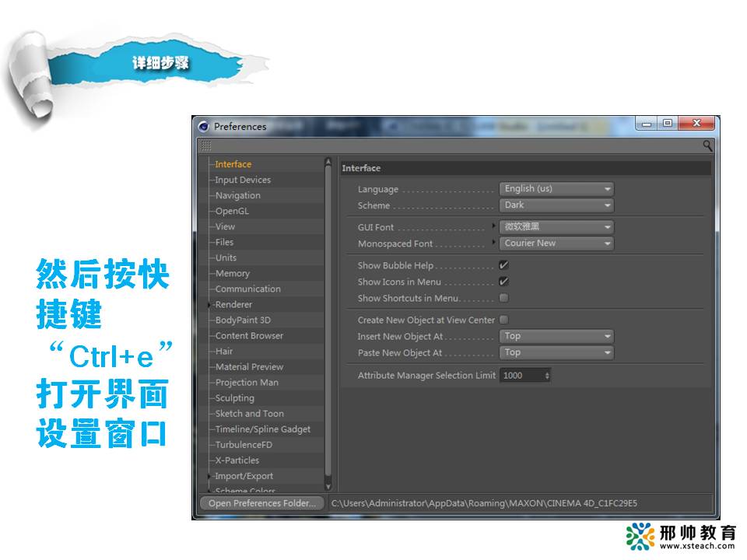Open the Insert New Object At dropdown

556,336
